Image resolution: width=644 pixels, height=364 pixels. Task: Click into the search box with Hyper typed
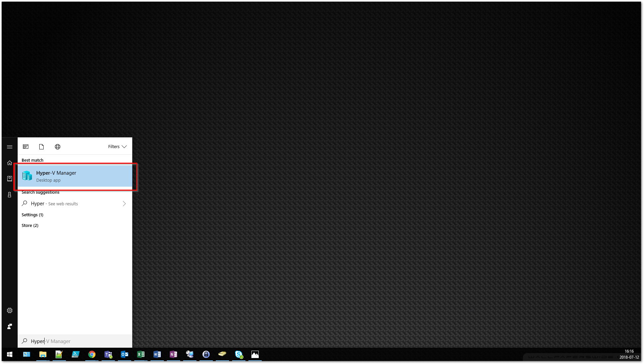tap(75, 341)
